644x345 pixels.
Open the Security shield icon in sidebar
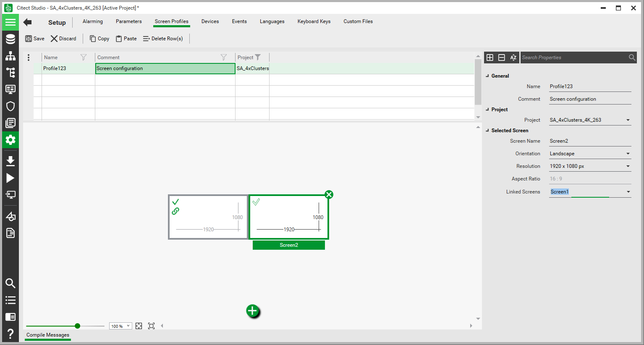tap(10, 106)
